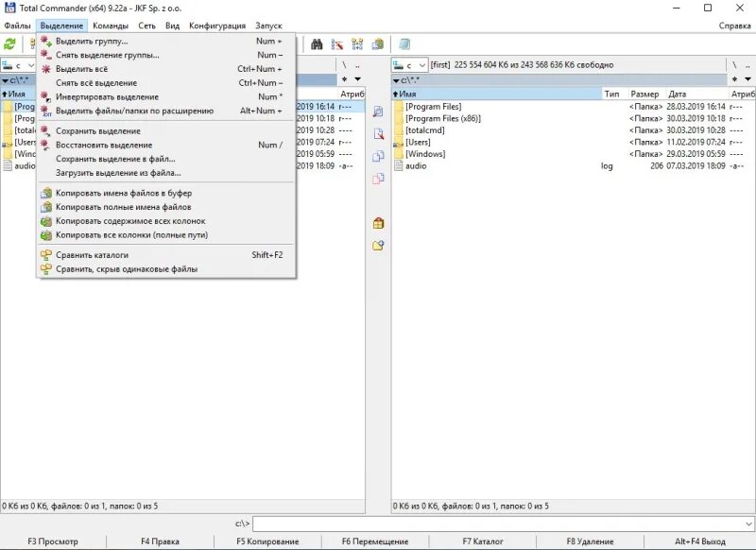Open the Файлы menu
This screenshot has width=756, height=550.
pyautogui.click(x=17, y=26)
